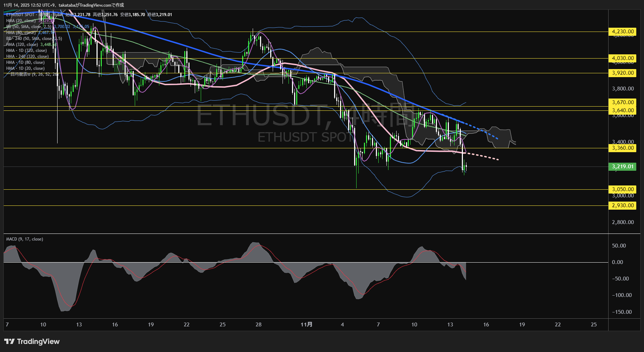Click the HMA (320, close) legend entry
This screenshot has height=352, width=644.
point(23,44)
